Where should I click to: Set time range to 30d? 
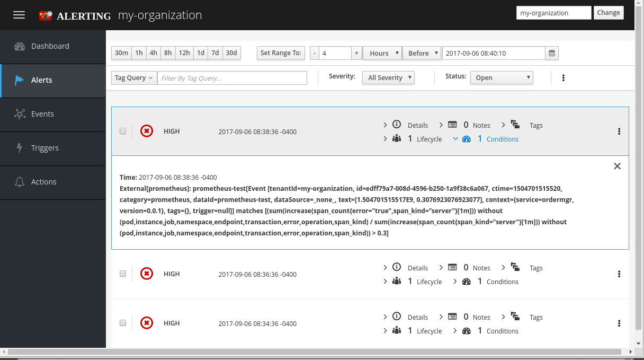[x=231, y=53]
